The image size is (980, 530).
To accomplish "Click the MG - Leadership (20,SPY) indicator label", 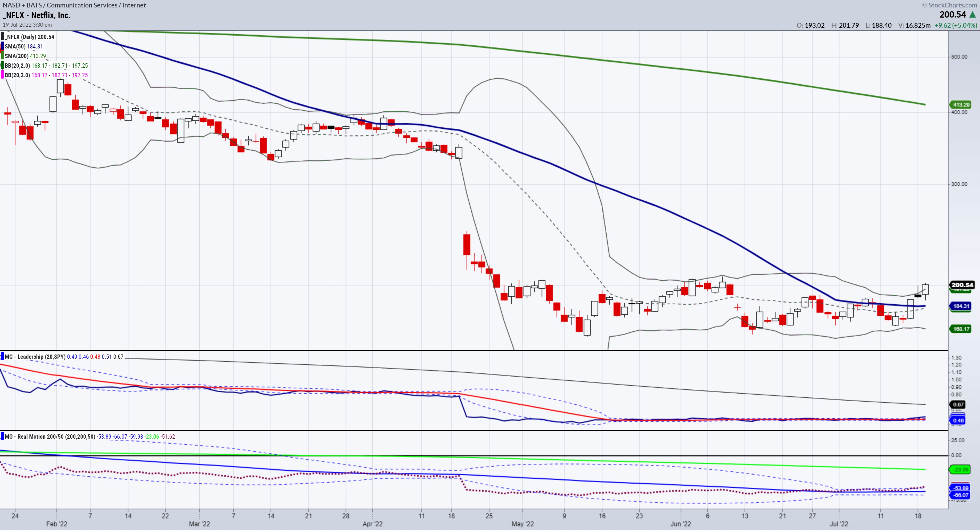I will [x=35, y=357].
